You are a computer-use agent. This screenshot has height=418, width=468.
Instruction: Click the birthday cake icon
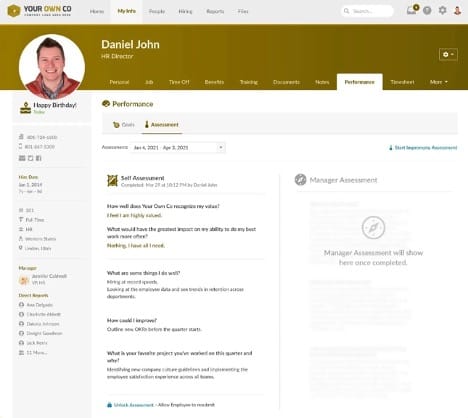[25, 107]
